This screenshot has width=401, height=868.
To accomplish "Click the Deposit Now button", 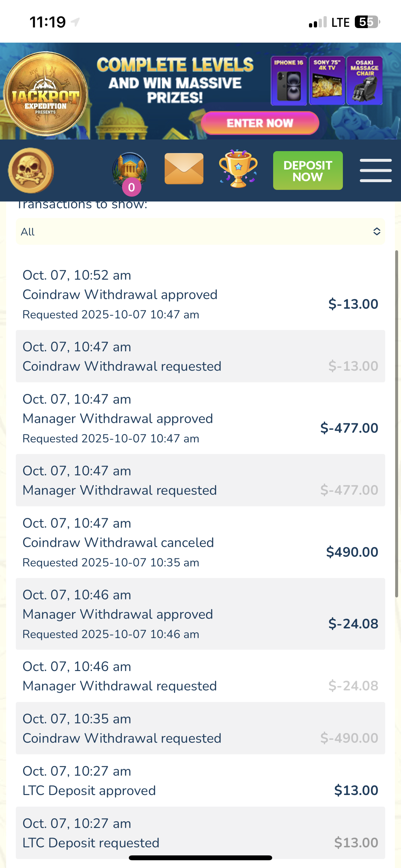I will [308, 170].
